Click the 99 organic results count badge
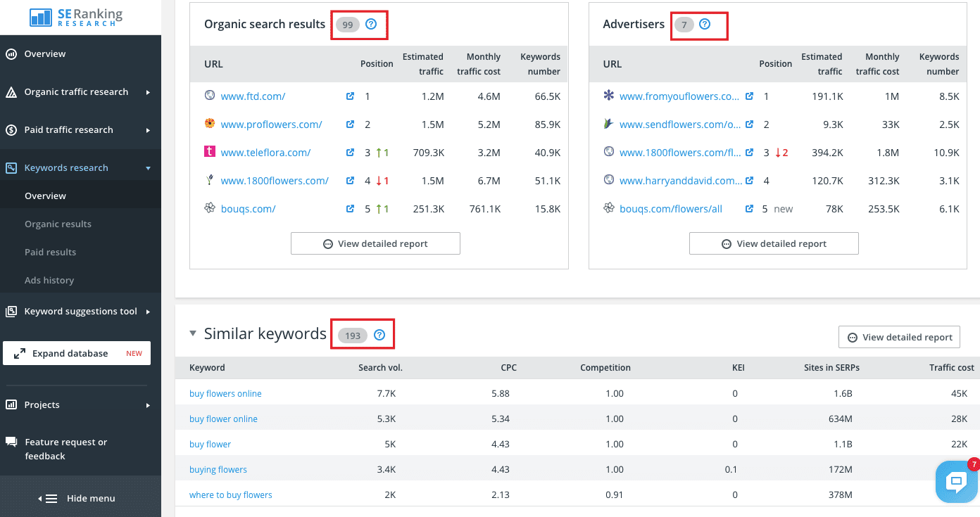Viewport: 980px width, 517px height. click(x=348, y=25)
